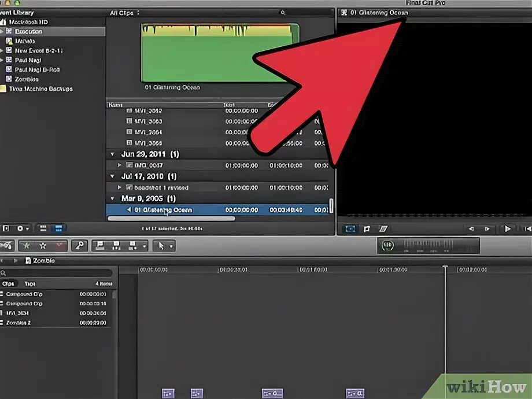Screen dimensions: 532x399
Task: Play the clip in the viewer
Action: pyautogui.click(x=507, y=228)
